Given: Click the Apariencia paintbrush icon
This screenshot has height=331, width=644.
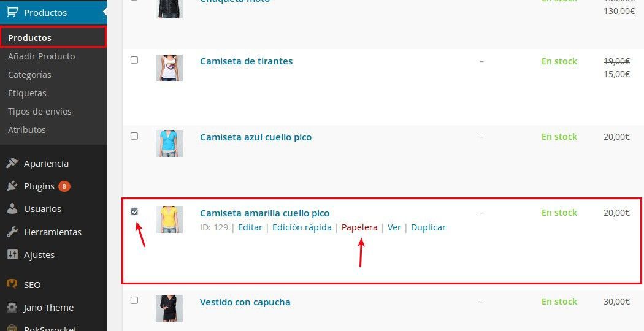Looking at the screenshot, I should 12,163.
